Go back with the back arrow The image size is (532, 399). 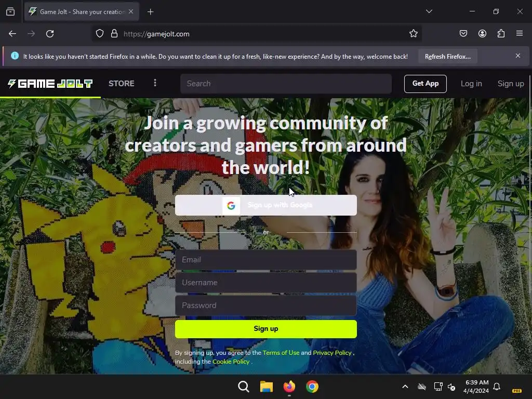coord(12,34)
